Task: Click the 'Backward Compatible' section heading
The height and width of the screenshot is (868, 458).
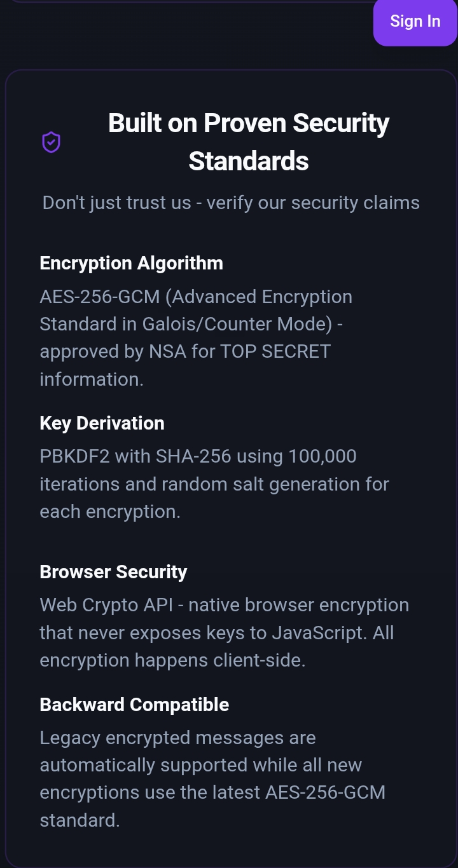Action: 134,704
